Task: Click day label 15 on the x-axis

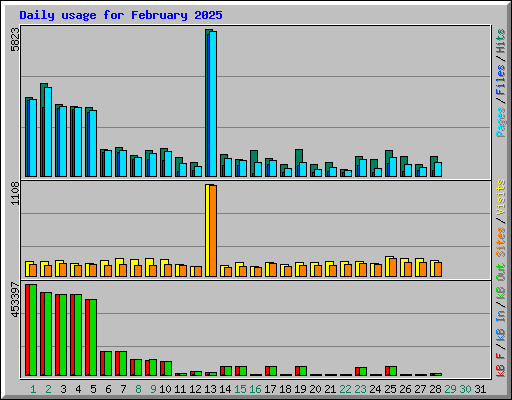Action: coord(240,389)
